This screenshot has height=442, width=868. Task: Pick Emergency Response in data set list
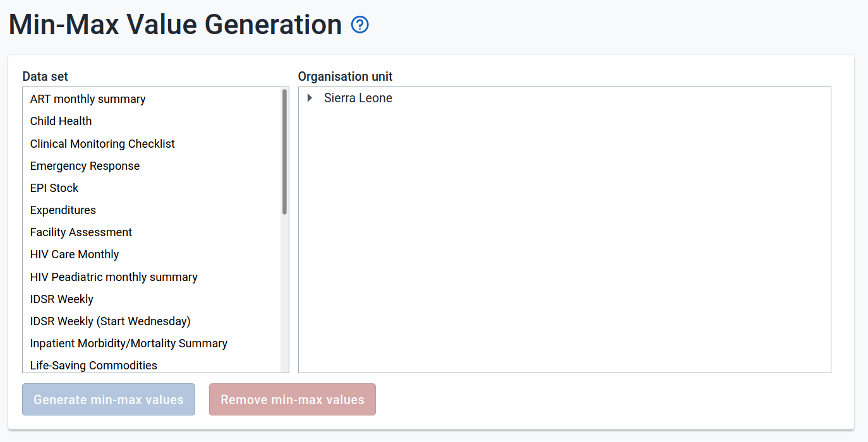coord(85,166)
